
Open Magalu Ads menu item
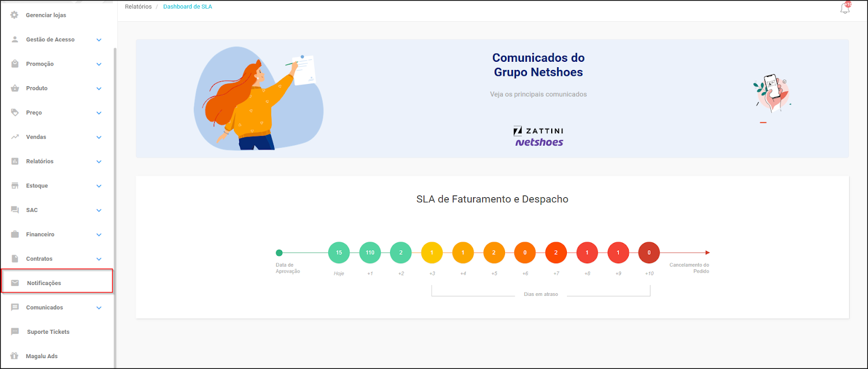point(57,356)
